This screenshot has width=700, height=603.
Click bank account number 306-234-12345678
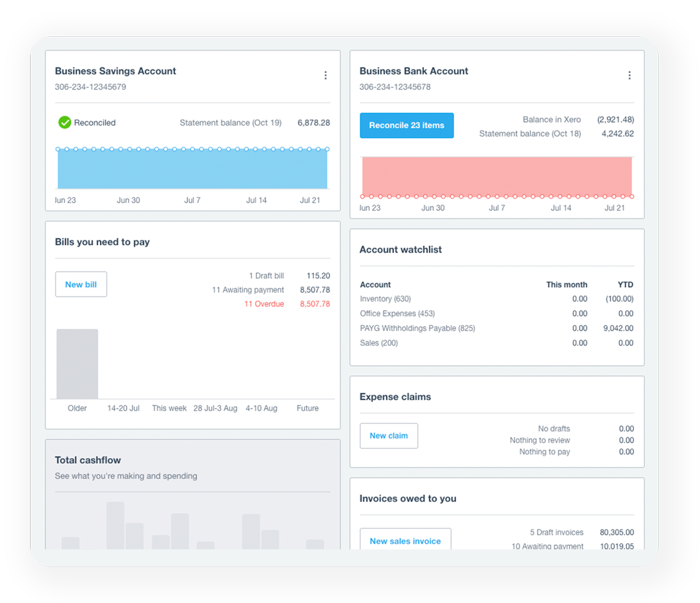point(395,87)
